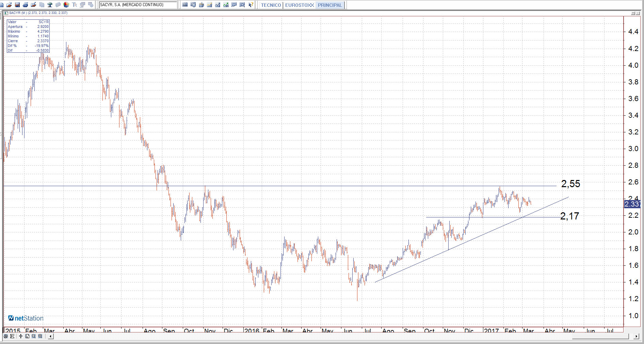
Task: Switch to the TECNICO tab
Action: (x=271, y=5)
